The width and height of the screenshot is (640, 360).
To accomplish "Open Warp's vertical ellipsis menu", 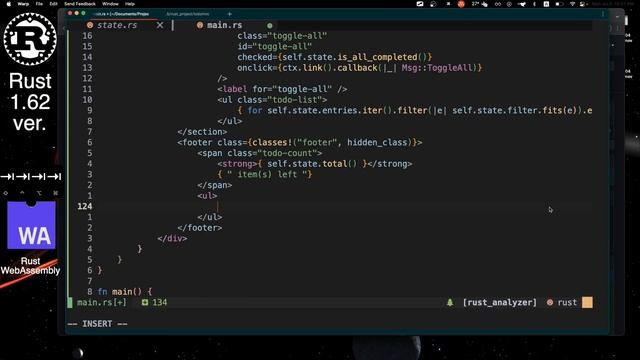I will pyautogui.click(x=603, y=14).
